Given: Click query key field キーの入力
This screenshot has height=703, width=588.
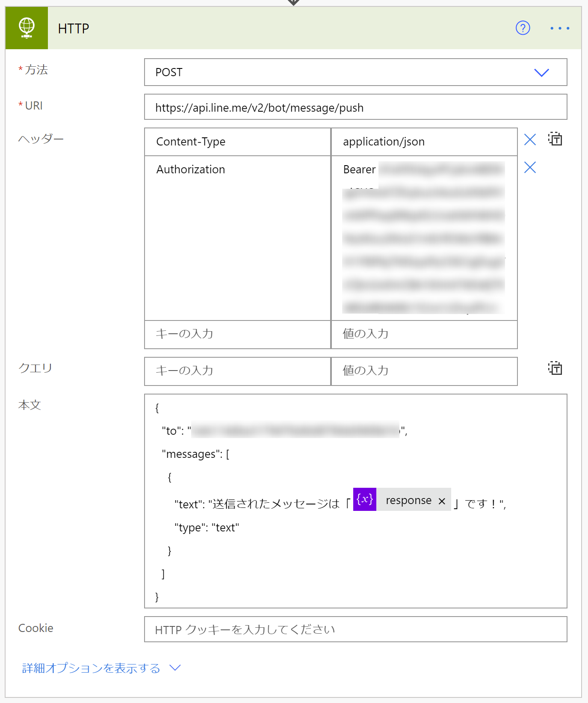Looking at the screenshot, I should [238, 371].
